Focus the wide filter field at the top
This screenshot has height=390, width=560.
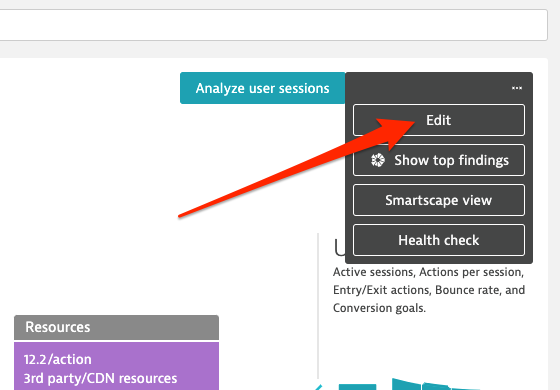point(274,25)
